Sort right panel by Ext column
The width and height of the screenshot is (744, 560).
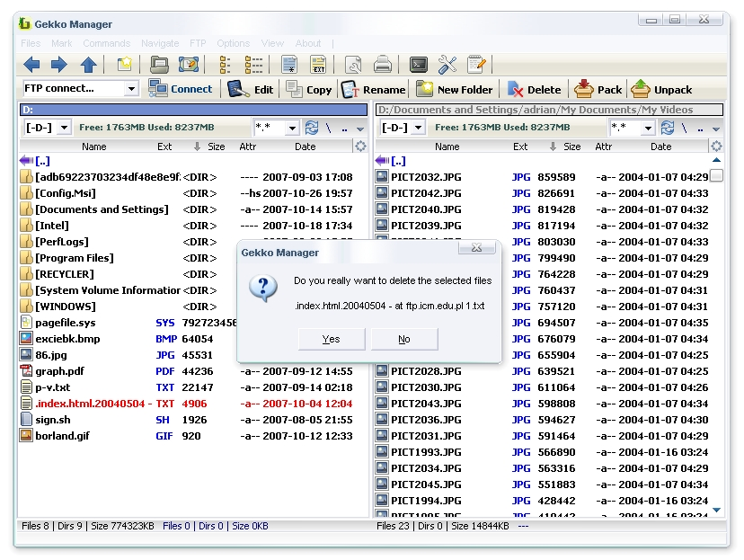click(520, 147)
